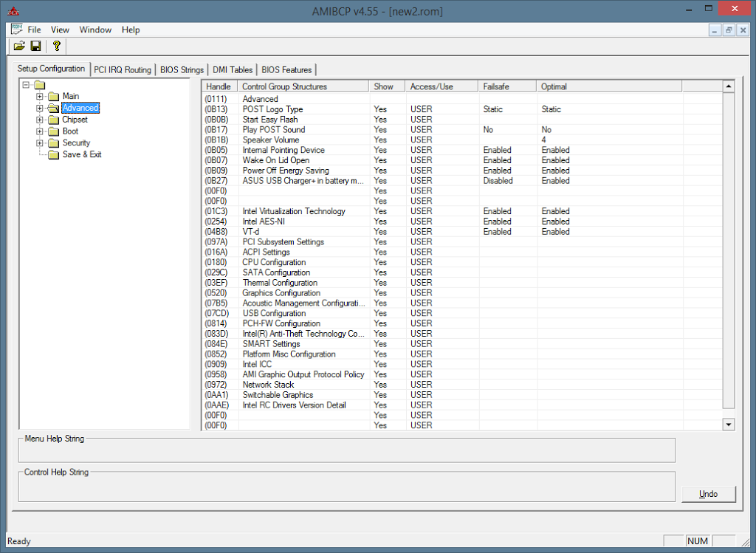The image size is (756, 553).
Task: Expand the Boot tree node
Action: point(40,131)
